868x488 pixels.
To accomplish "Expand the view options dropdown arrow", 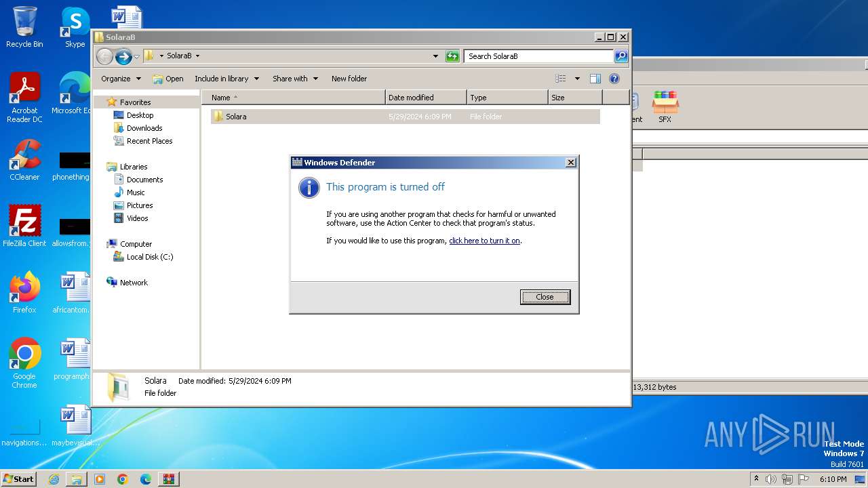I will [x=577, y=79].
